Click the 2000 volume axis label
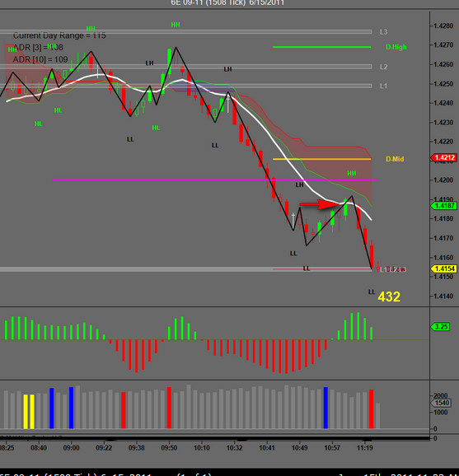The height and width of the screenshot is (476, 459). (440, 395)
